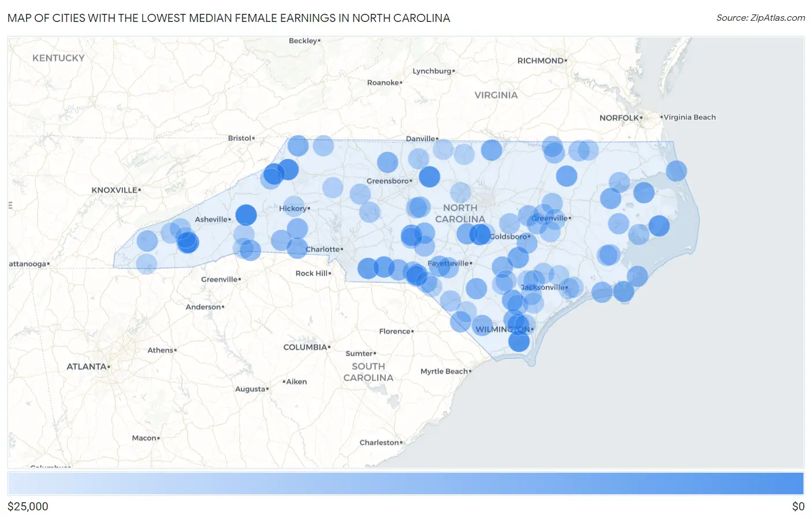Click the Goldsboro city label
812x519 pixels.
click(x=508, y=237)
